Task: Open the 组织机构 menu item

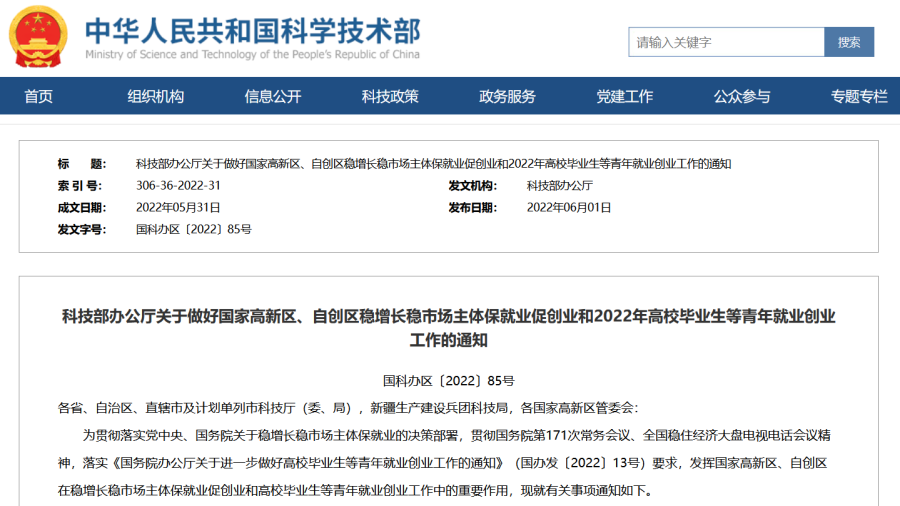Action: point(156,96)
